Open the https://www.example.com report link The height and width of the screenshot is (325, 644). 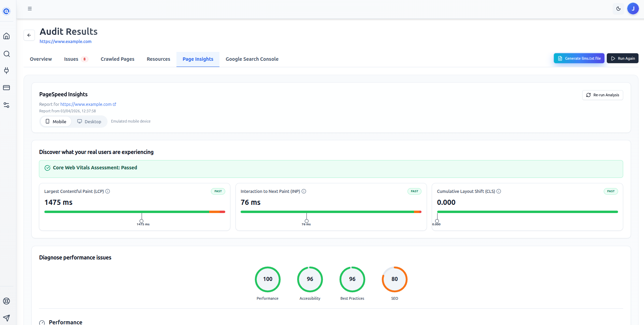(86, 104)
